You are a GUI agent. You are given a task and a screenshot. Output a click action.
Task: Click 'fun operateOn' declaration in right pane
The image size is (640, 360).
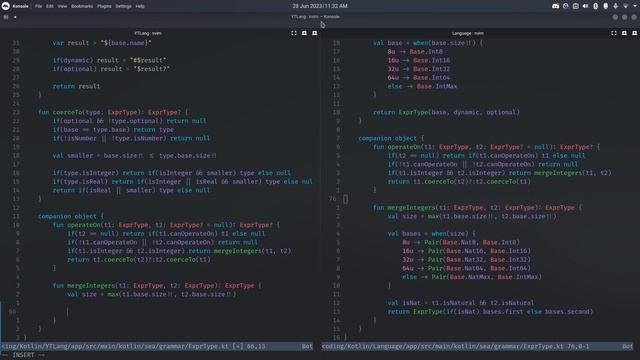click(487, 147)
